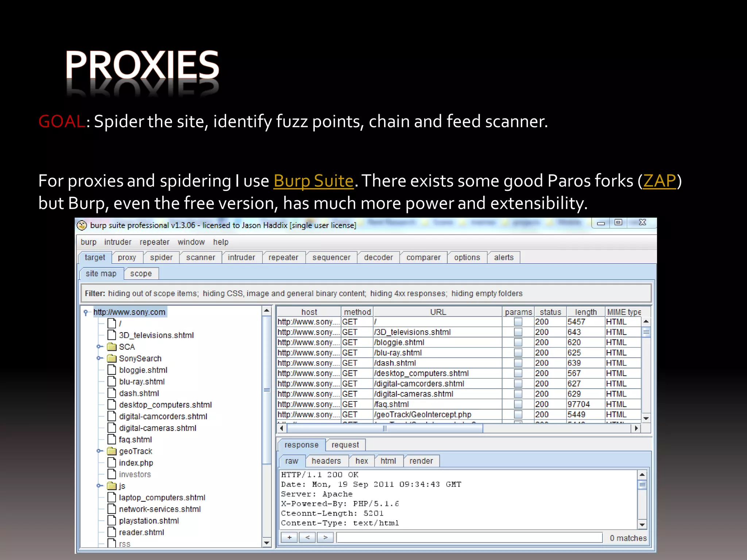The image size is (747, 560).
Task: Expand the SonySearch folder node
Action: pyautogui.click(x=99, y=358)
